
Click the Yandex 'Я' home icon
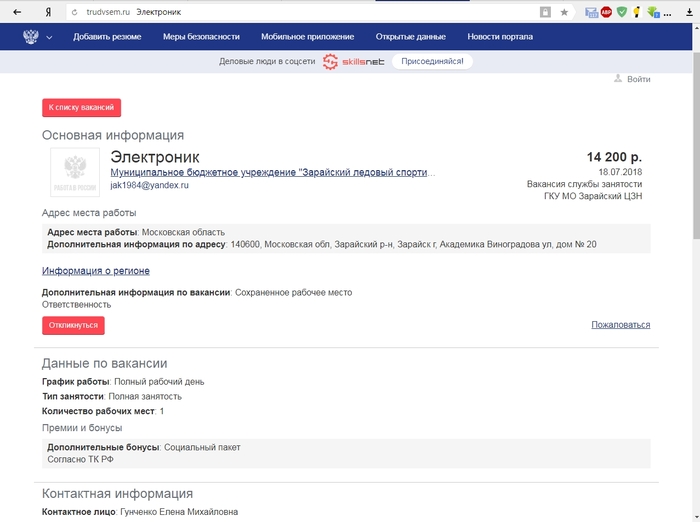click(48, 12)
